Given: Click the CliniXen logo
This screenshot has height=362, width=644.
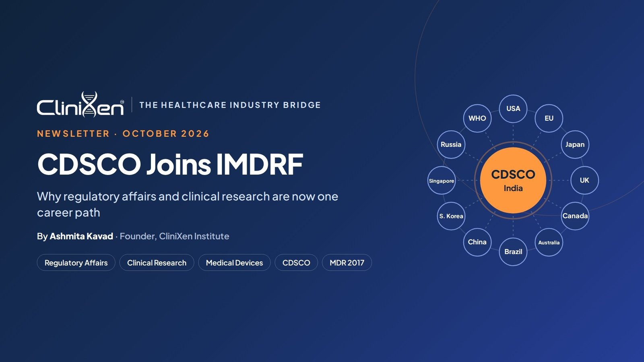Looking at the screenshot, I should click(80, 105).
